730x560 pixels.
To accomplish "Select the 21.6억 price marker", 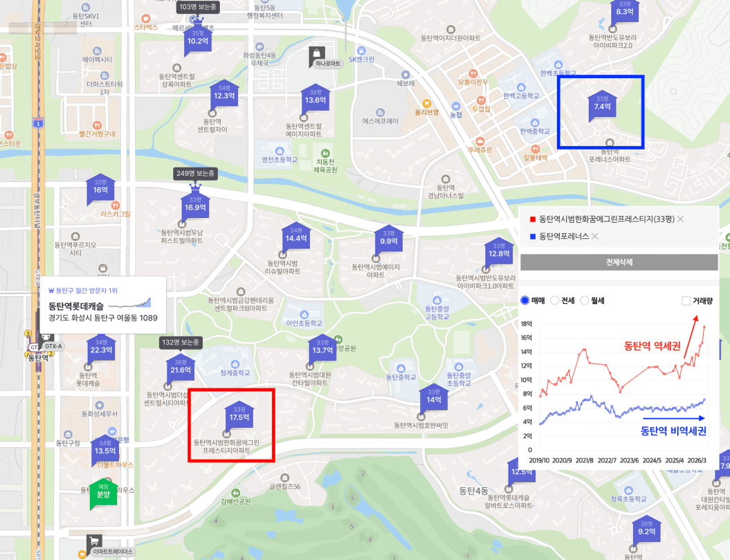I will (181, 368).
